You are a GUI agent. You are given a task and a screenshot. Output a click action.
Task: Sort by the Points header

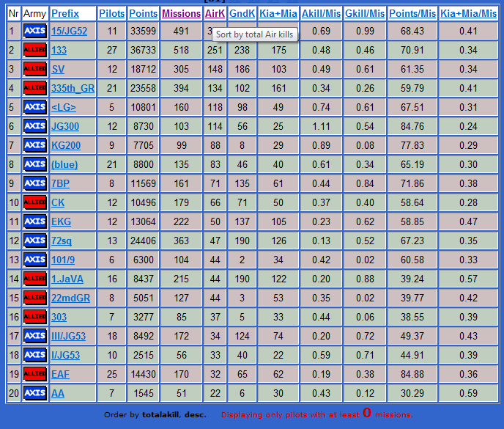(143, 13)
